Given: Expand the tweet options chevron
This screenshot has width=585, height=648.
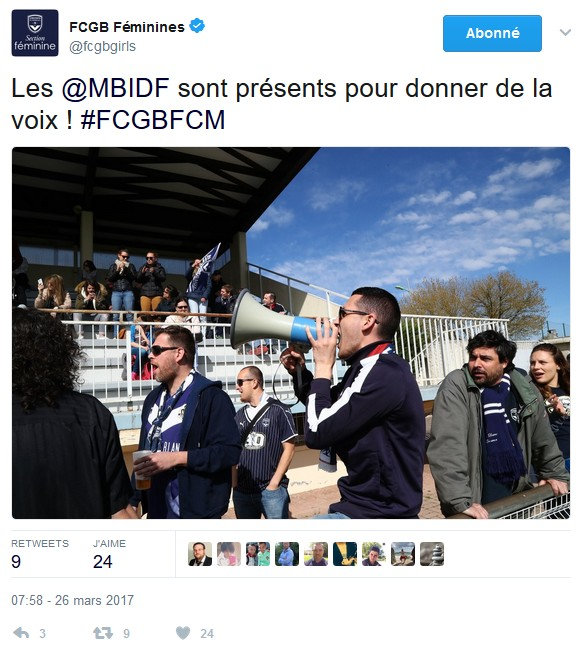Looking at the screenshot, I should pos(566,32).
